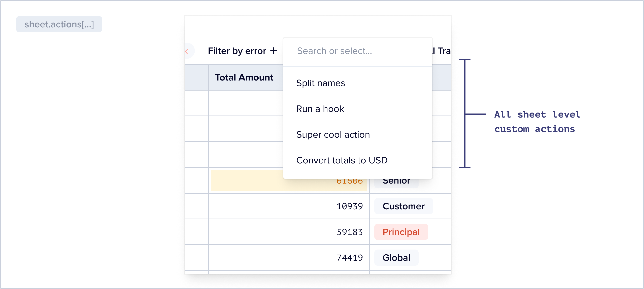
Task: Click the plus icon beside Filter by error
Action: (x=274, y=51)
